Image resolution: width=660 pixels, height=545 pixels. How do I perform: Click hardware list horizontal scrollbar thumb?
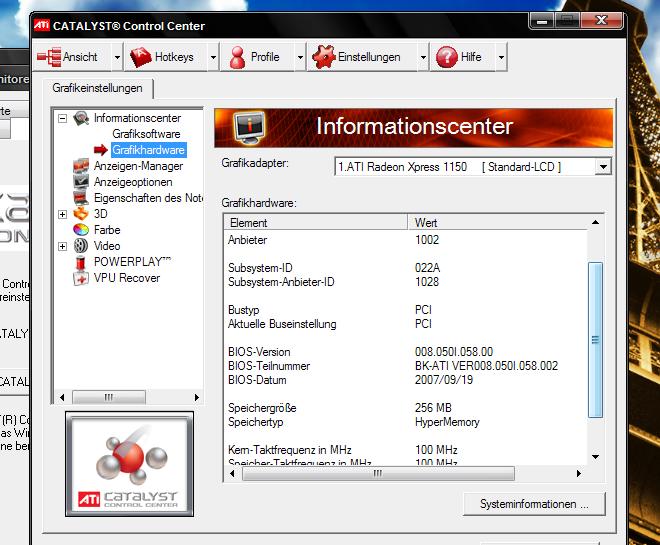point(378,473)
